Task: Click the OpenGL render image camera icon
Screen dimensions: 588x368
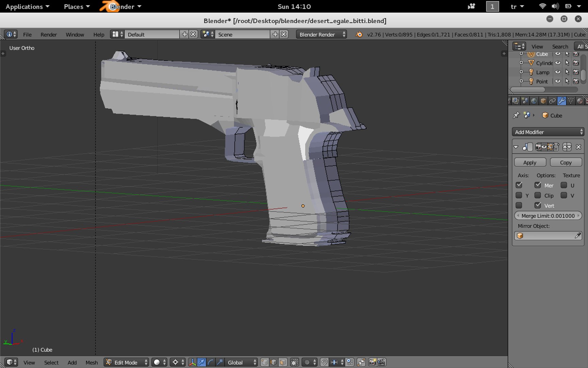Action: [x=373, y=362]
